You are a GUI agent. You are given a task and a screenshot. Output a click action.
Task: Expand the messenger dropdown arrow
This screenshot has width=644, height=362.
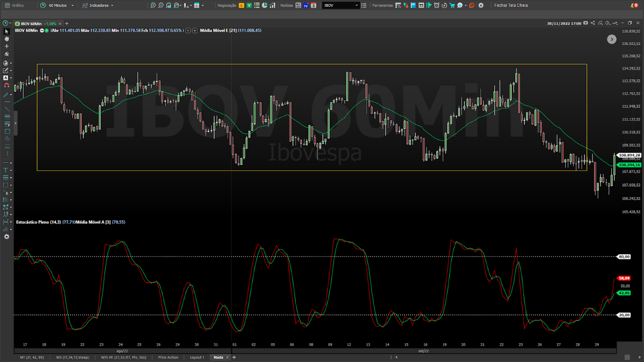[x=466, y=5]
